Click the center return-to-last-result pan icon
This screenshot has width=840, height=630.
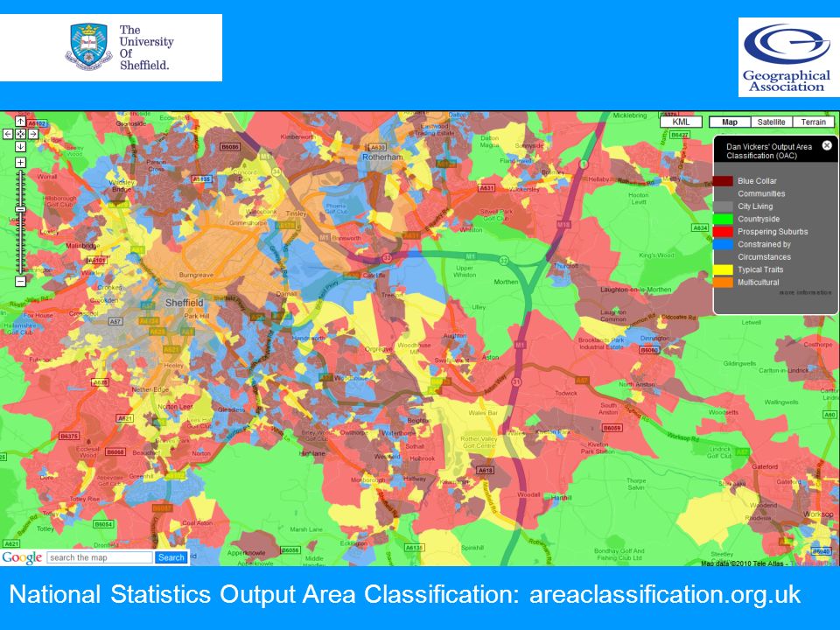20,134
